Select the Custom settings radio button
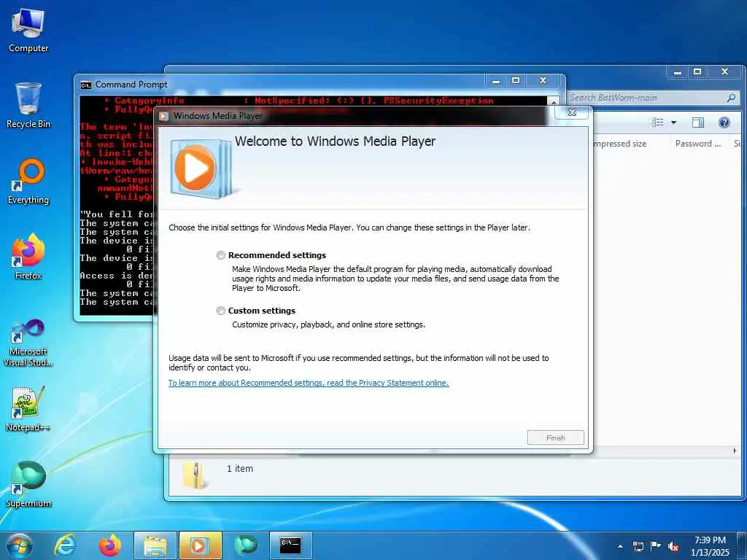This screenshot has height=560, width=747. point(220,311)
